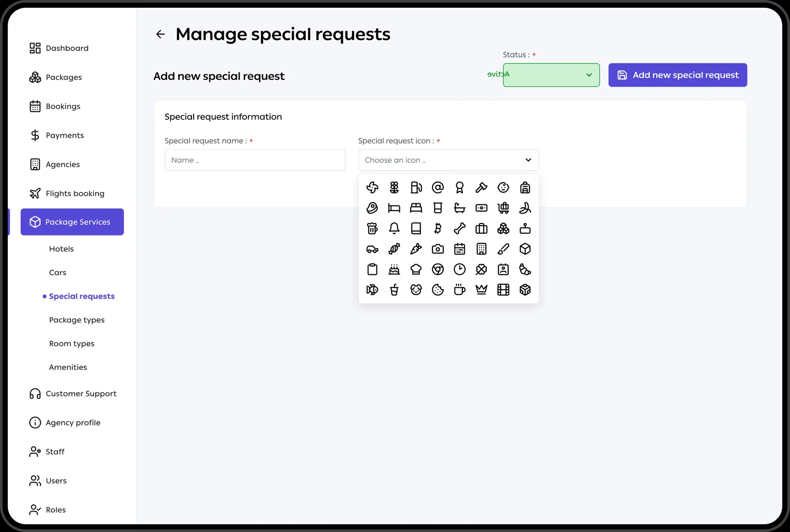Choose the chef hat icon

coord(416,270)
